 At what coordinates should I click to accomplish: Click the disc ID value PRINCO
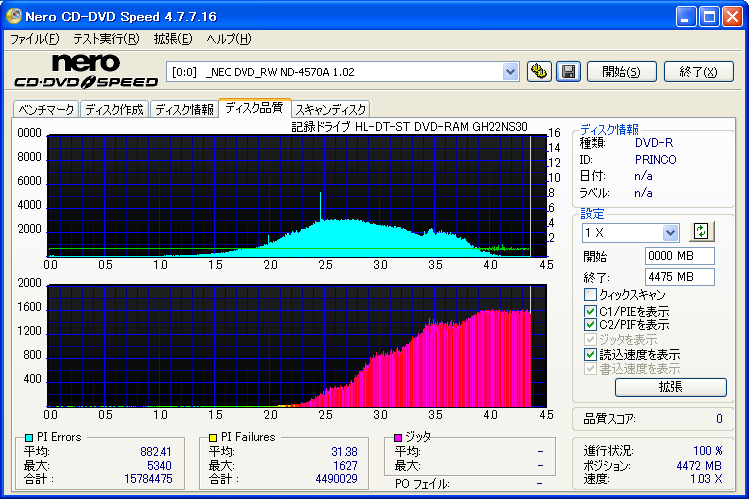(655, 159)
